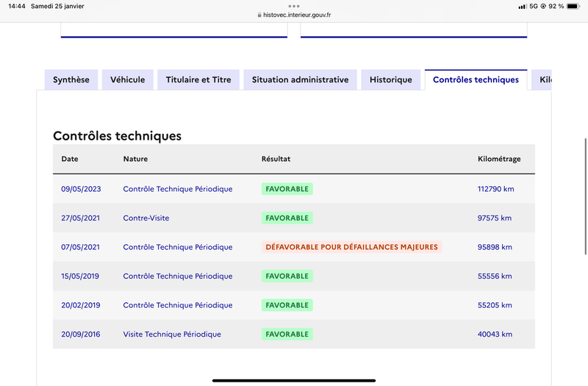The width and height of the screenshot is (588, 386).
Task: Click the 112790 km mileage value
Action: (x=495, y=189)
